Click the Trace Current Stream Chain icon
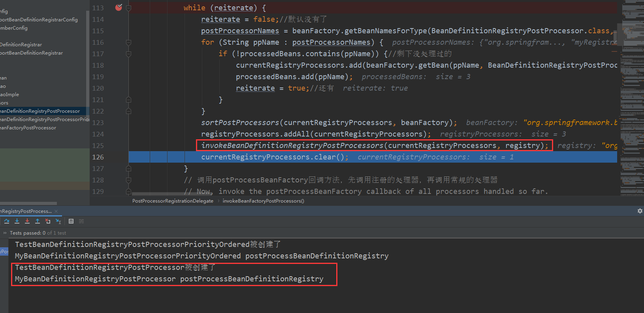Image resolution: width=644 pixels, height=313 pixels. pos(81,221)
